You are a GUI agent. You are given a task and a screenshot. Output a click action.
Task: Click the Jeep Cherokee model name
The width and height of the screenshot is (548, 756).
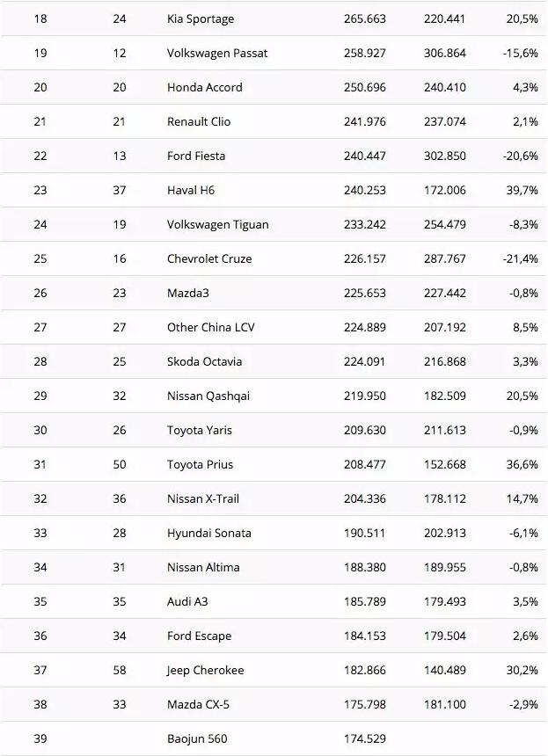tap(205, 670)
